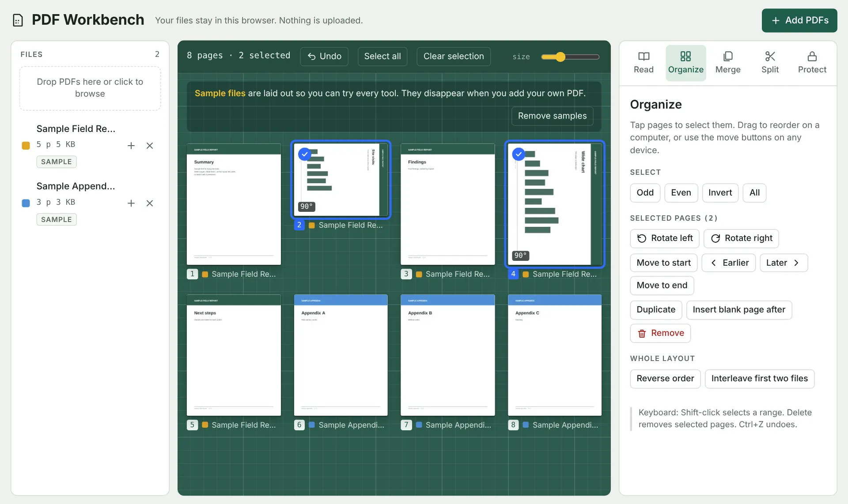The image size is (848, 504).
Task: Click the blue color marker of Sample Appendix
Action: click(26, 203)
